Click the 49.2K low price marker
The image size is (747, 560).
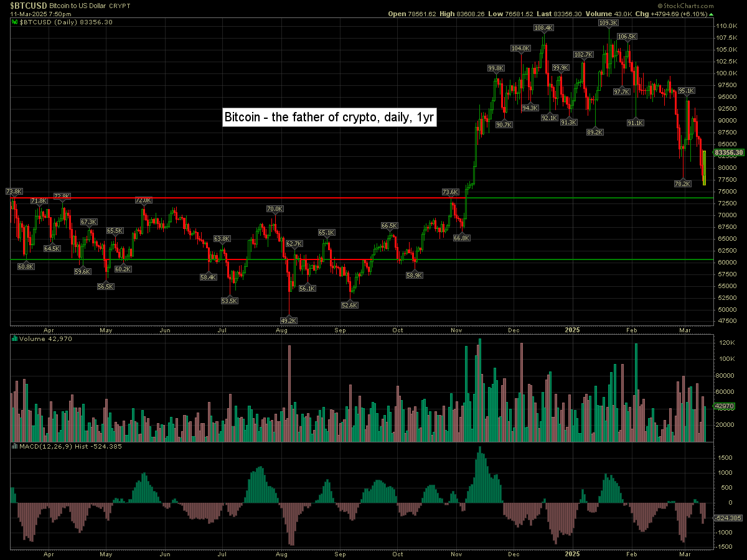tap(289, 320)
